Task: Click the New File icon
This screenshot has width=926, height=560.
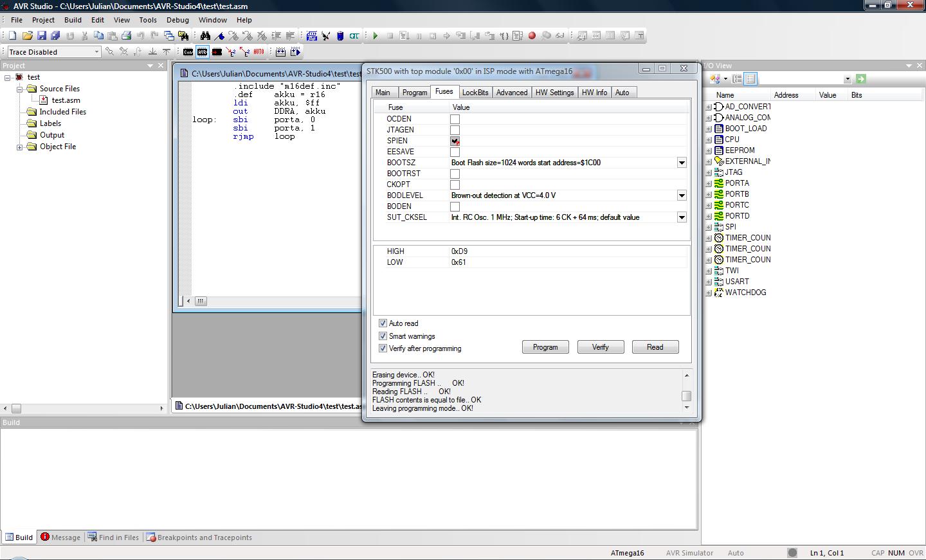Action: (x=12, y=36)
